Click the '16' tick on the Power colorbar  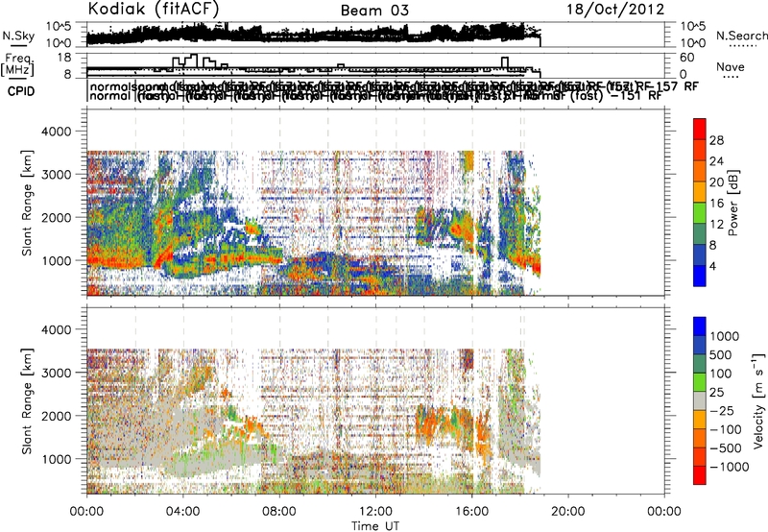[716, 204]
